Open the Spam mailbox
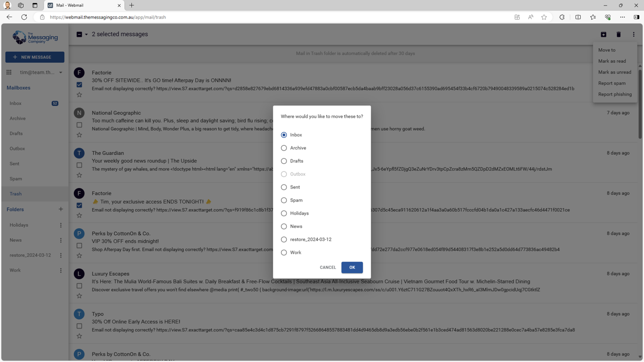 click(x=35, y=179)
